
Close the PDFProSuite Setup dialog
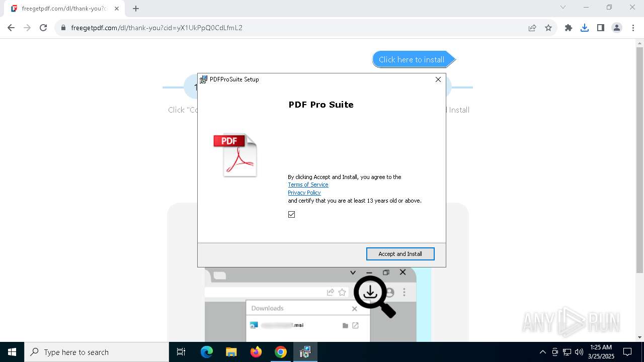point(438,79)
